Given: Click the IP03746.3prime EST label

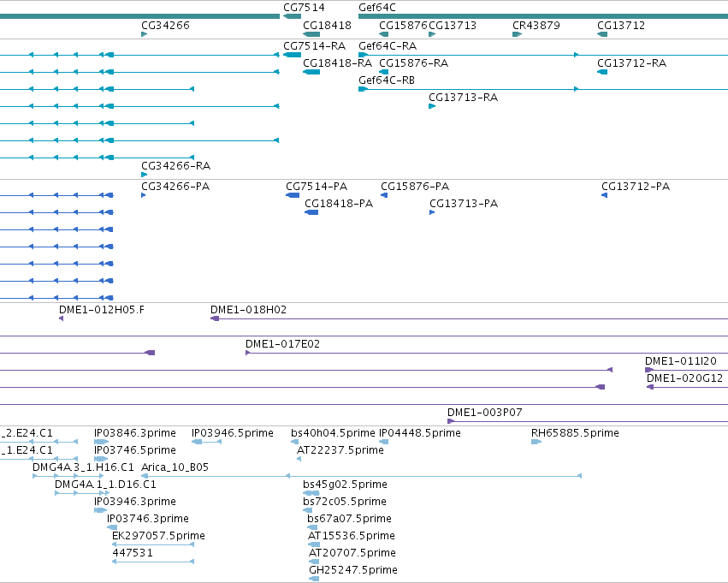Looking at the screenshot, I should tap(148, 520).
